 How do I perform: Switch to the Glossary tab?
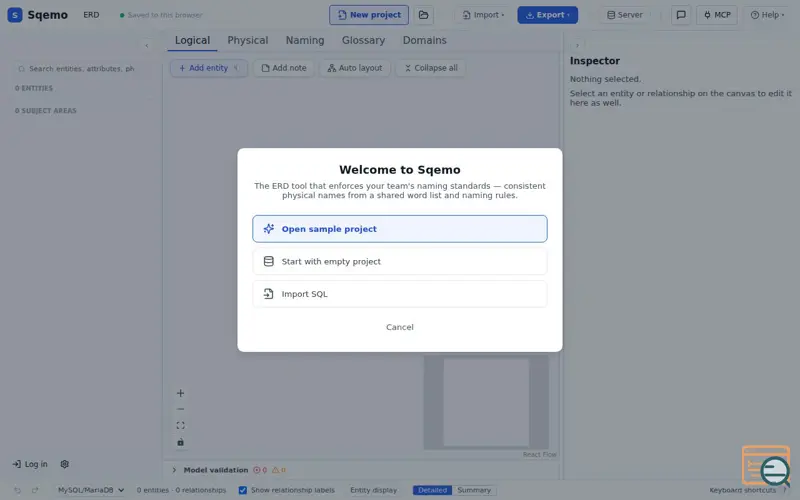(363, 40)
